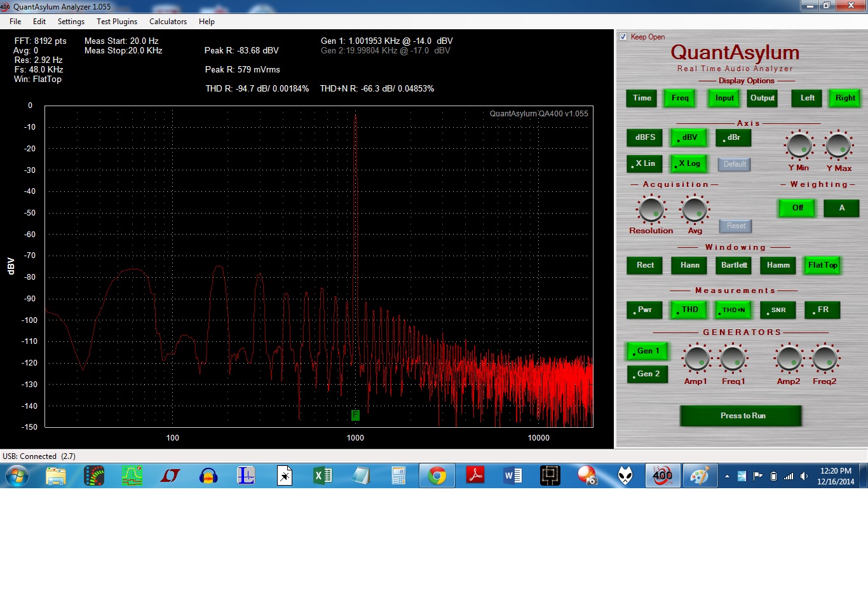Select the QA400 analyzer taskbar icon
Viewport: 868px width, 595px height.
pyautogui.click(x=663, y=475)
